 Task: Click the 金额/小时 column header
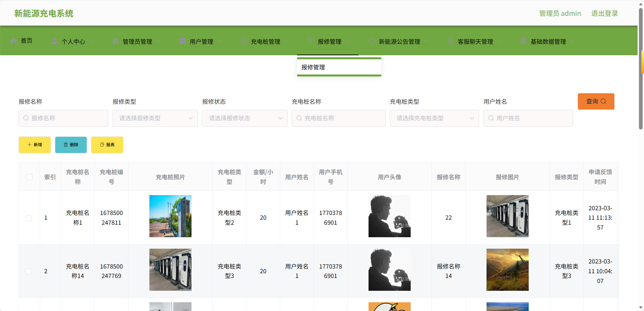tap(263, 177)
